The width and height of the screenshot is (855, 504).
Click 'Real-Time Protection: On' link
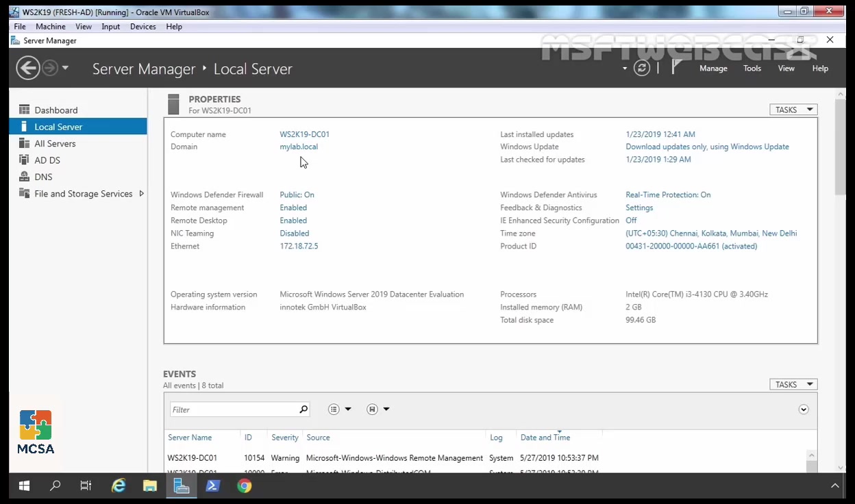(668, 194)
